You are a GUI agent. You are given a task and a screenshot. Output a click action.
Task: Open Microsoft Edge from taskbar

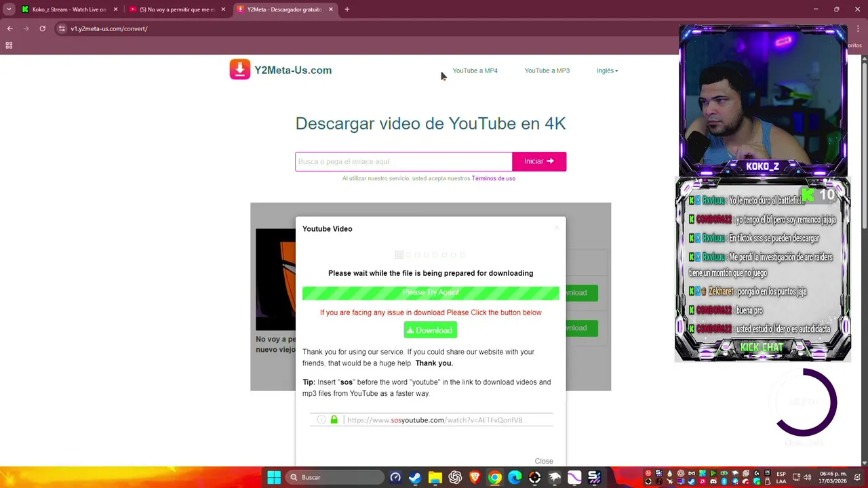tap(515, 477)
